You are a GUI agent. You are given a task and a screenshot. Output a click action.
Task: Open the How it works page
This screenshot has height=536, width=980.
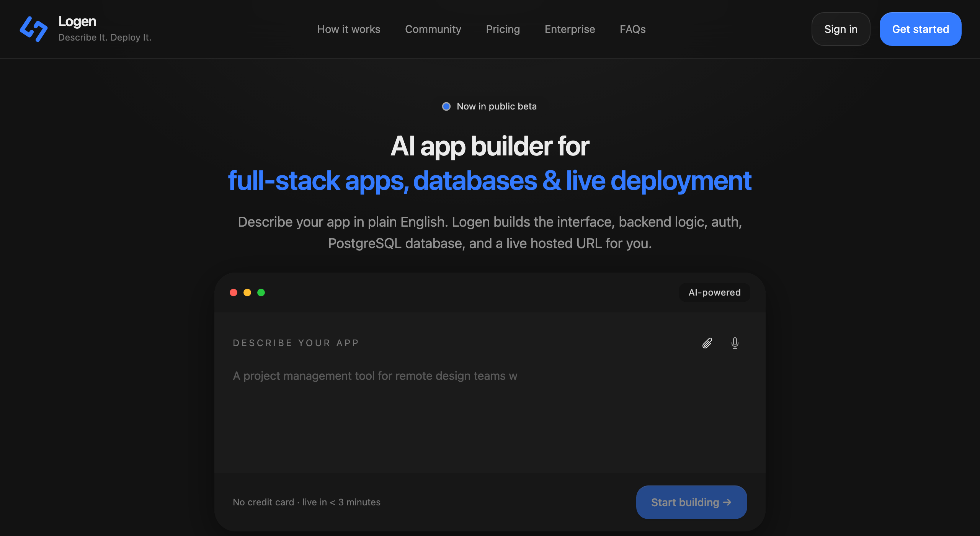(x=349, y=29)
